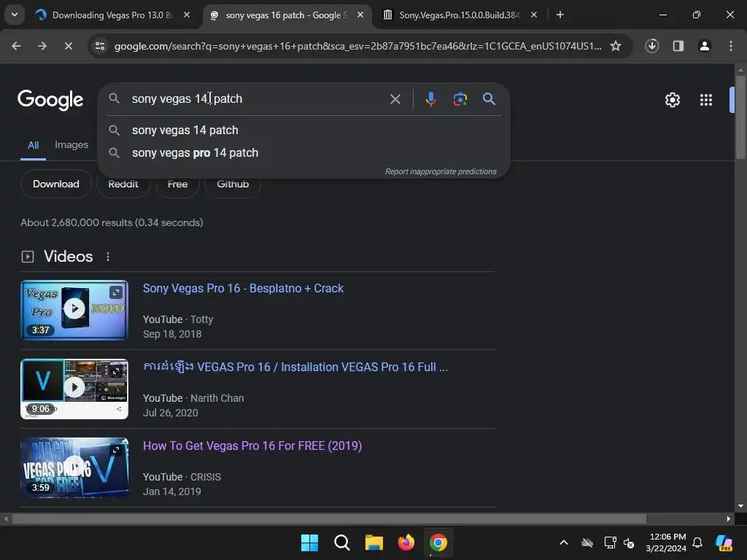Click the horizontal page scrollbar
Image resolution: width=747 pixels, height=560 pixels.
click(329, 518)
